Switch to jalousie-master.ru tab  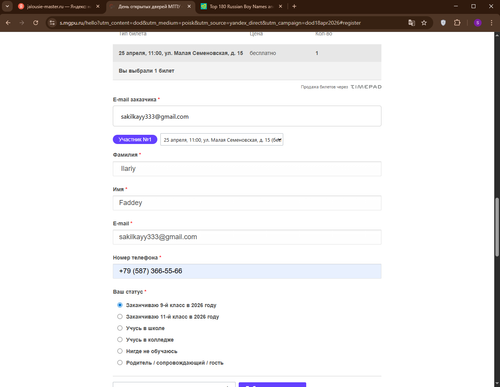[x=58, y=6]
